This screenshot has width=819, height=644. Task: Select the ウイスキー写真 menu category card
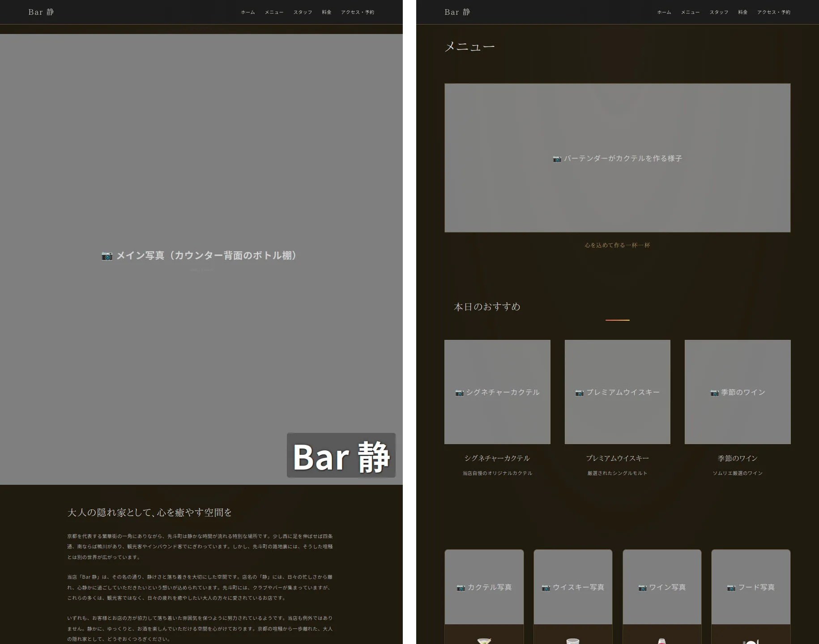(x=573, y=588)
